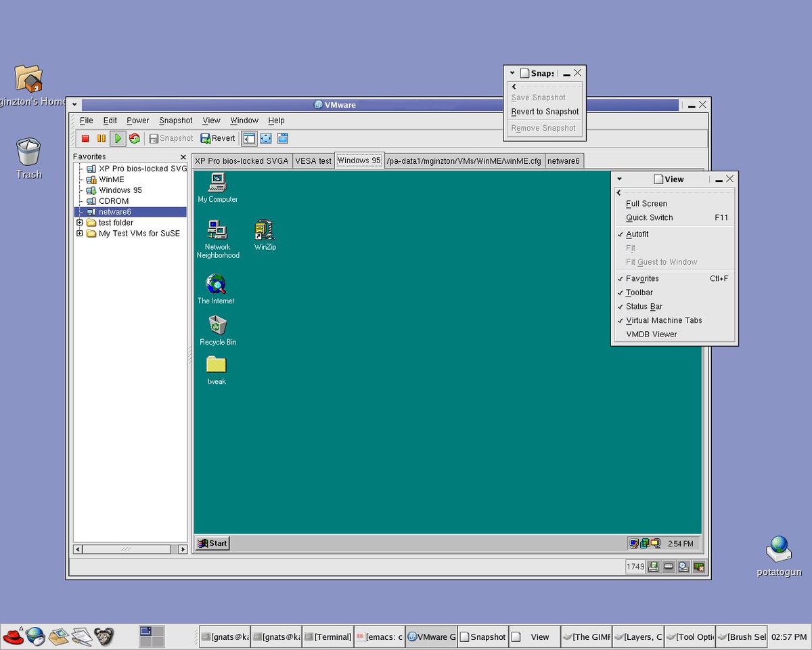Expand the test folder tree node

[80, 223]
